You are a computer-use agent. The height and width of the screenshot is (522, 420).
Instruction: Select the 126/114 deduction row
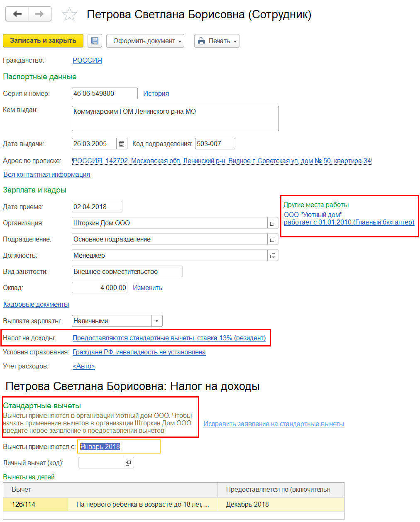[x=173, y=504]
